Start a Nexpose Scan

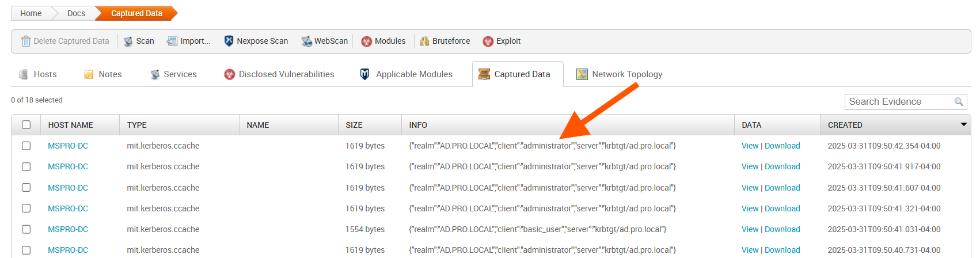click(x=229, y=41)
